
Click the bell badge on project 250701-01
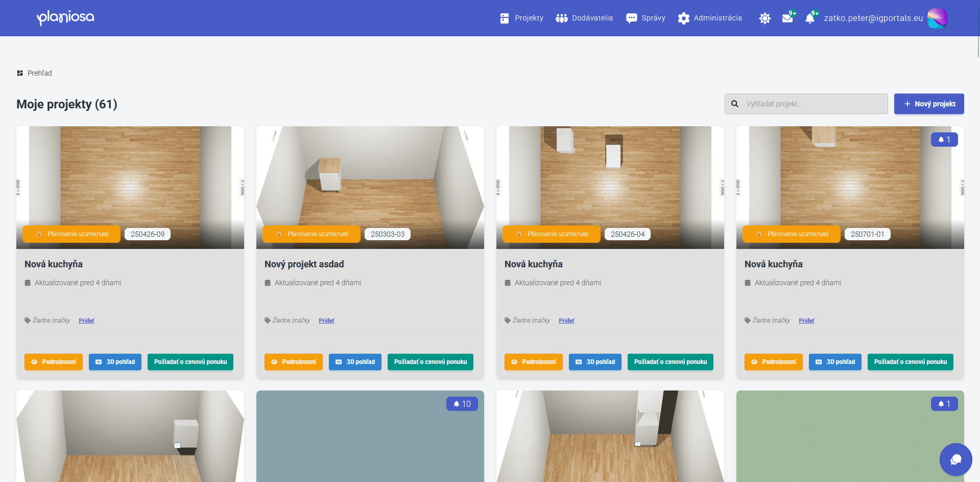[x=944, y=140]
